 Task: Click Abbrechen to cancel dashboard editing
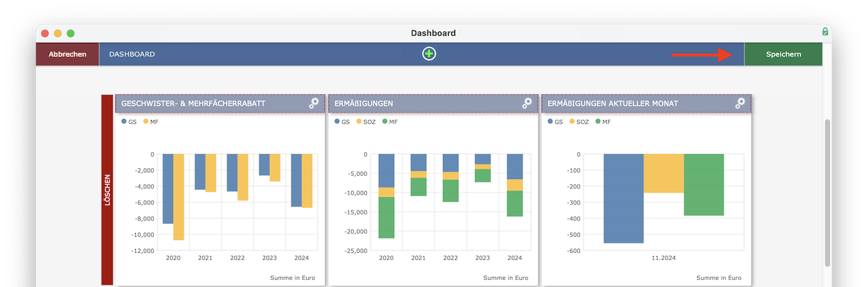click(67, 54)
